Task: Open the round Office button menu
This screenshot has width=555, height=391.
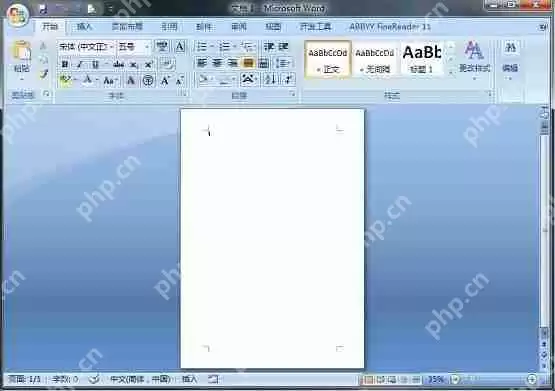Action: [18, 15]
